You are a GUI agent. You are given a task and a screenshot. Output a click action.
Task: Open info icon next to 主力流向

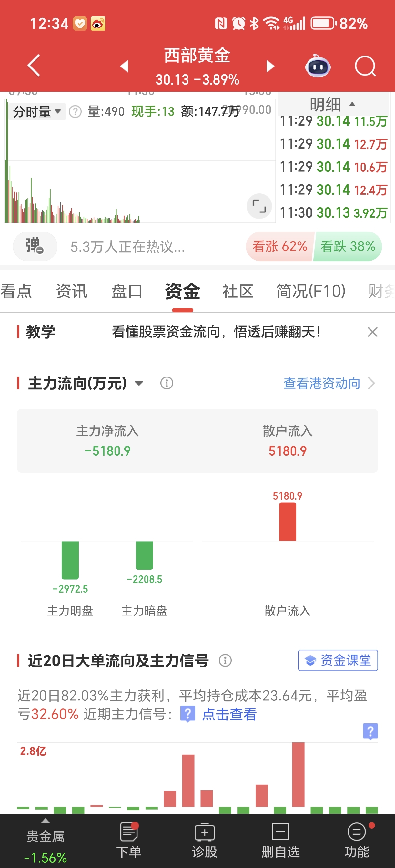coord(167,383)
